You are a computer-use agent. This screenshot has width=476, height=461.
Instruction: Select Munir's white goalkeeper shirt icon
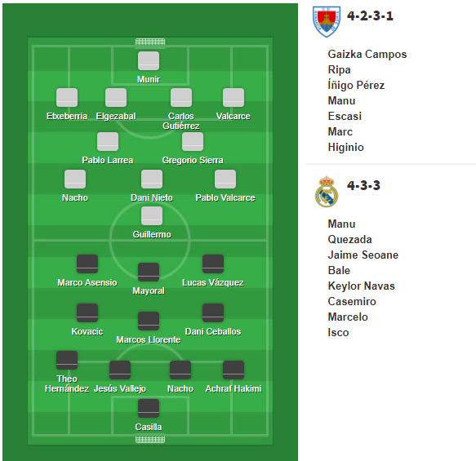click(x=149, y=60)
